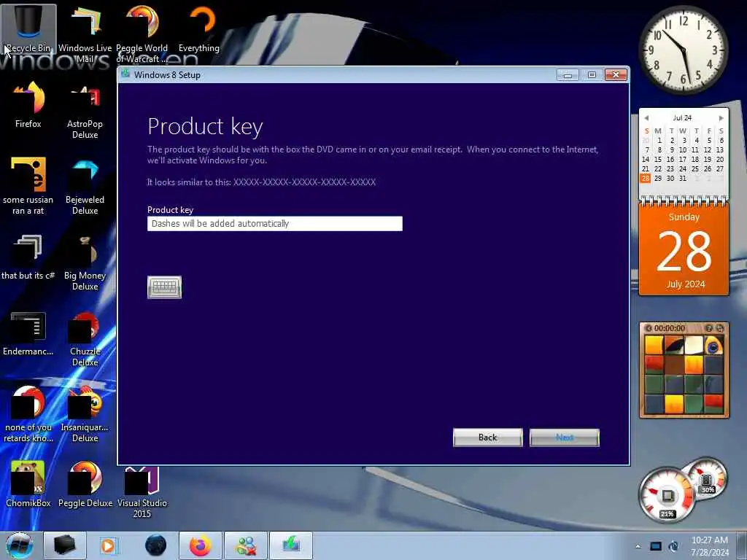Click the puzzle gadget help icon
Screen dimensions: 747x560
[709, 328]
